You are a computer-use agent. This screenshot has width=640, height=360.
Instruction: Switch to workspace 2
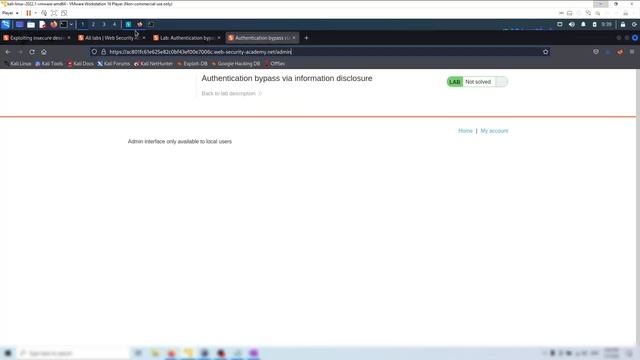[x=93, y=24]
